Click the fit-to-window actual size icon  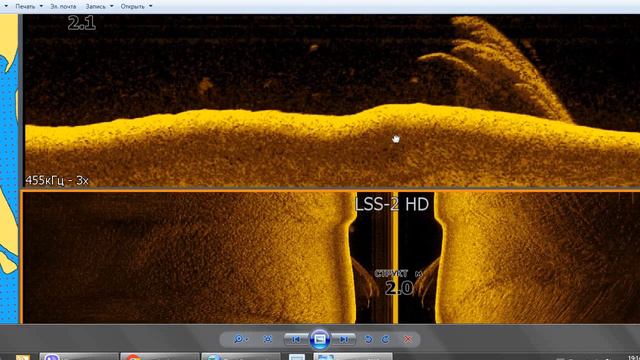click(268, 339)
